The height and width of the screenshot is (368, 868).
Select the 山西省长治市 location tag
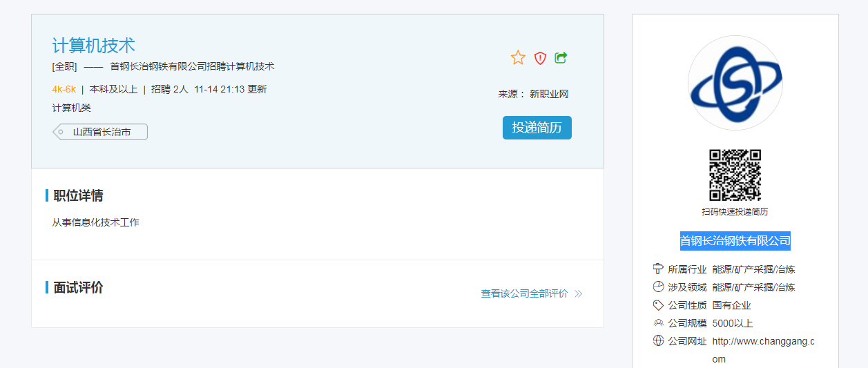click(x=102, y=132)
